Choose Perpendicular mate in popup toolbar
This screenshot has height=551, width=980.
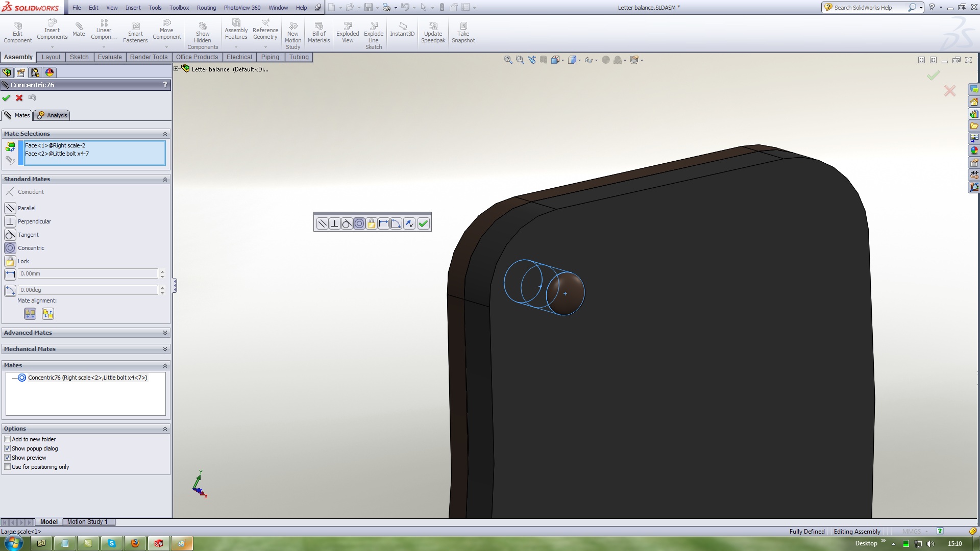point(335,223)
